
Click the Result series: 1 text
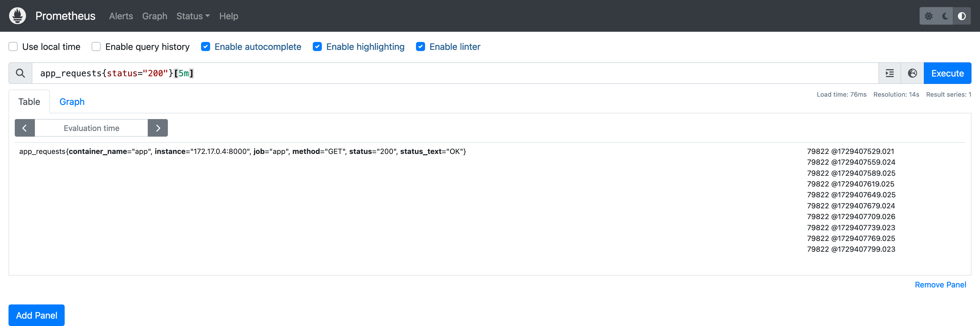pyautogui.click(x=949, y=94)
